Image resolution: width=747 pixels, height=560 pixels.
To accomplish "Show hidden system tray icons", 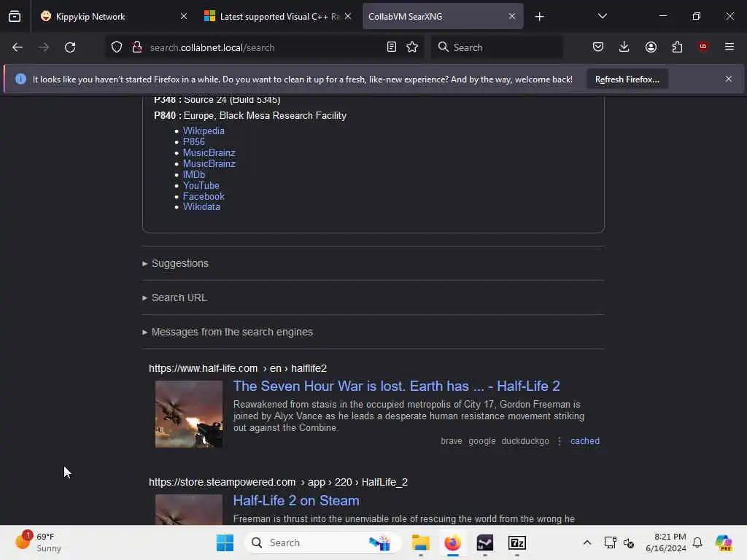I will pyautogui.click(x=587, y=542).
